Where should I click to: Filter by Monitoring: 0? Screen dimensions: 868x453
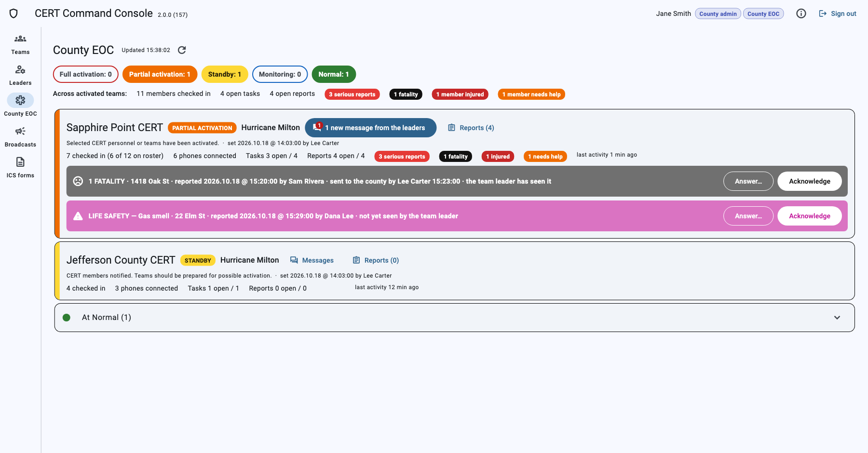coord(280,74)
